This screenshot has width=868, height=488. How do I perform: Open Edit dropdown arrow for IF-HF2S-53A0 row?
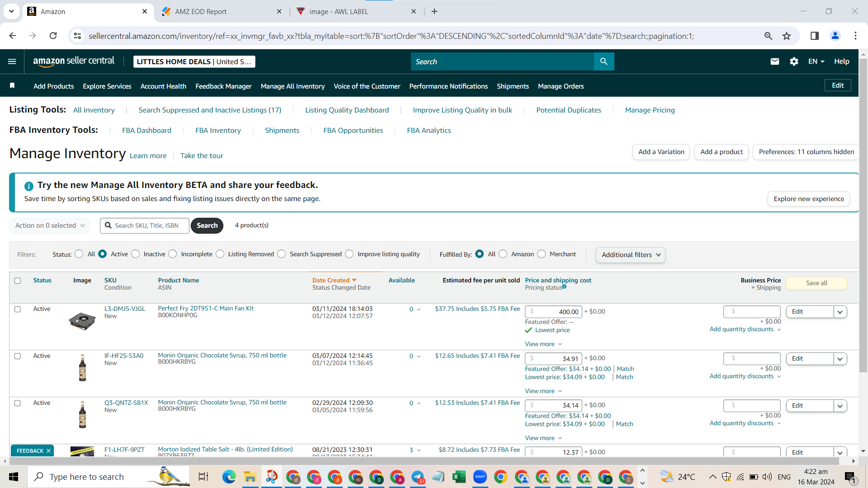coord(840,359)
